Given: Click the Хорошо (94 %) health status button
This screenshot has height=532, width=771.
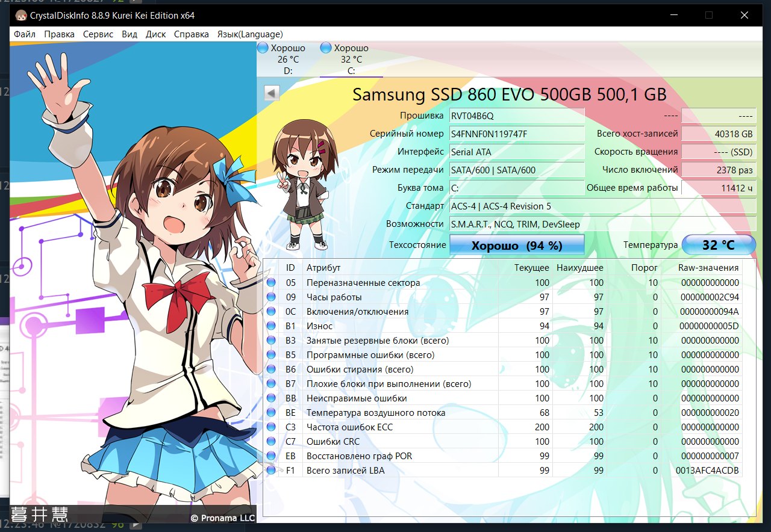Looking at the screenshot, I should coord(517,246).
